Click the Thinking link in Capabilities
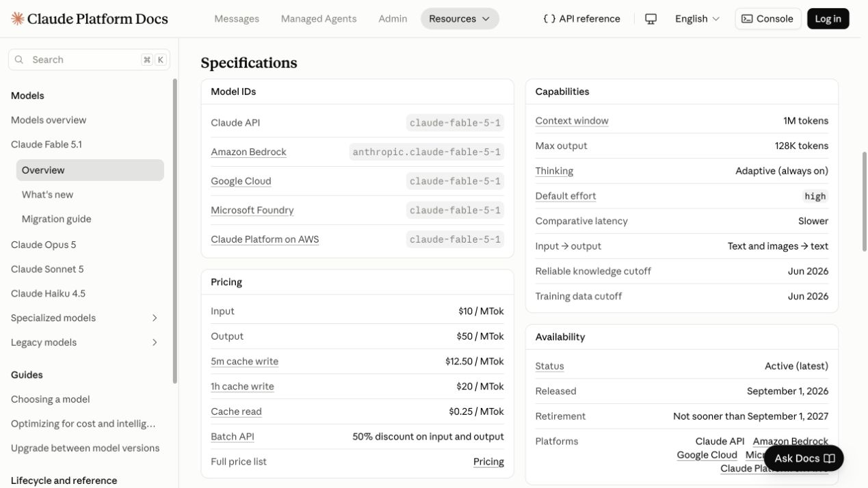 point(554,171)
